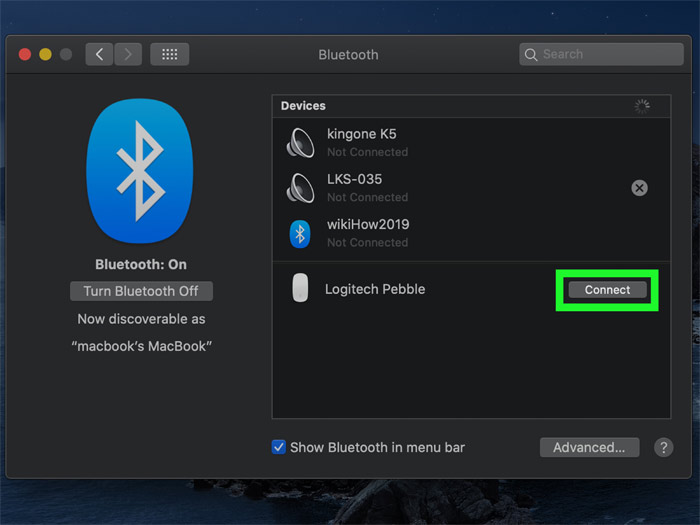Open Bluetooth help with the question mark
The image size is (700, 525).
(663, 447)
